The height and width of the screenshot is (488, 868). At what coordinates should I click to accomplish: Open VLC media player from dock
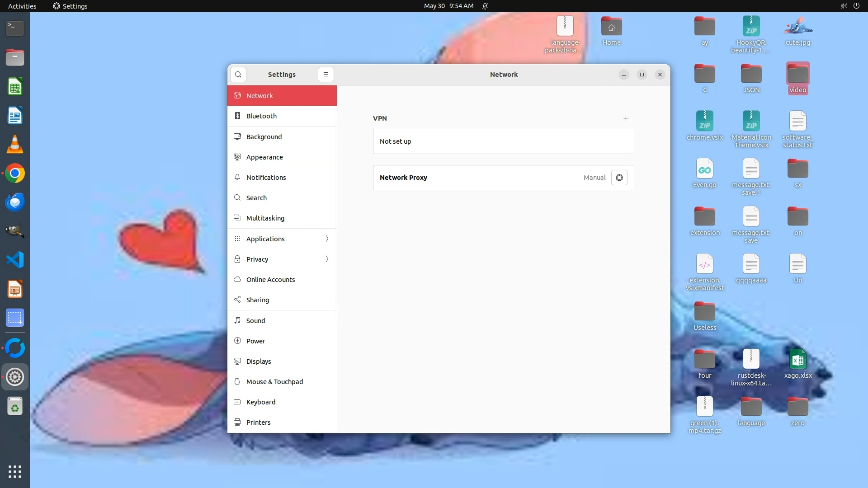pos(15,145)
